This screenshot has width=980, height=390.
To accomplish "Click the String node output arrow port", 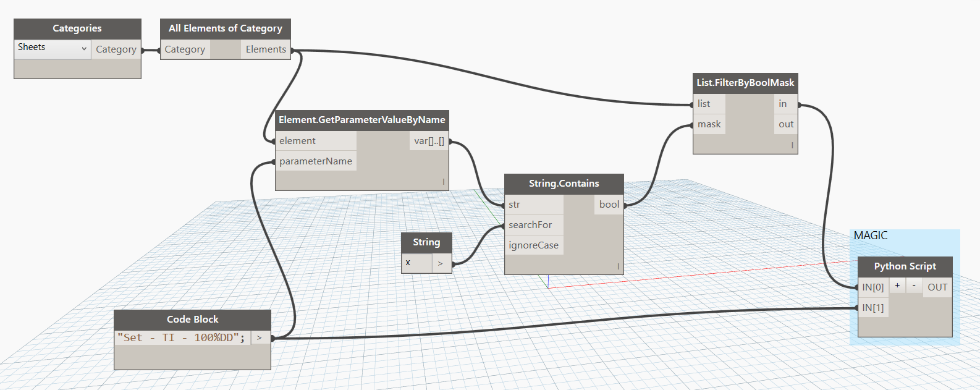I will [x=441, y=263].
